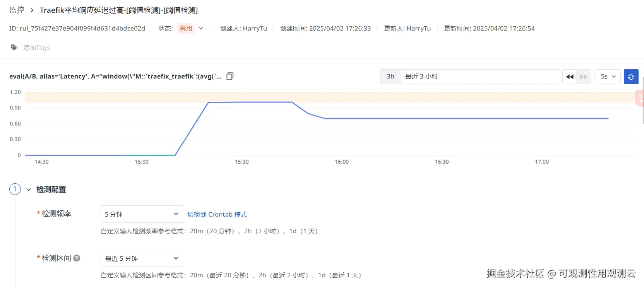Viewport: 644px width, 287px height.
Task: Select step 1 circle indicator
Action: point(15,189)
